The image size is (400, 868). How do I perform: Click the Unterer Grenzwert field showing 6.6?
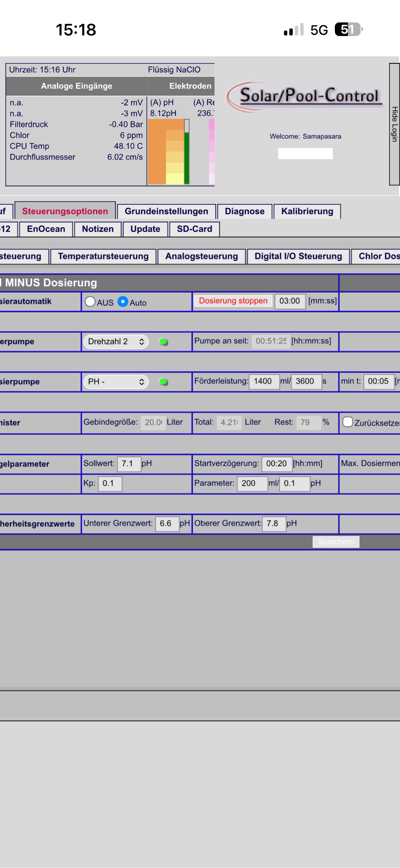pyautogui.click(x=167, y=523)
